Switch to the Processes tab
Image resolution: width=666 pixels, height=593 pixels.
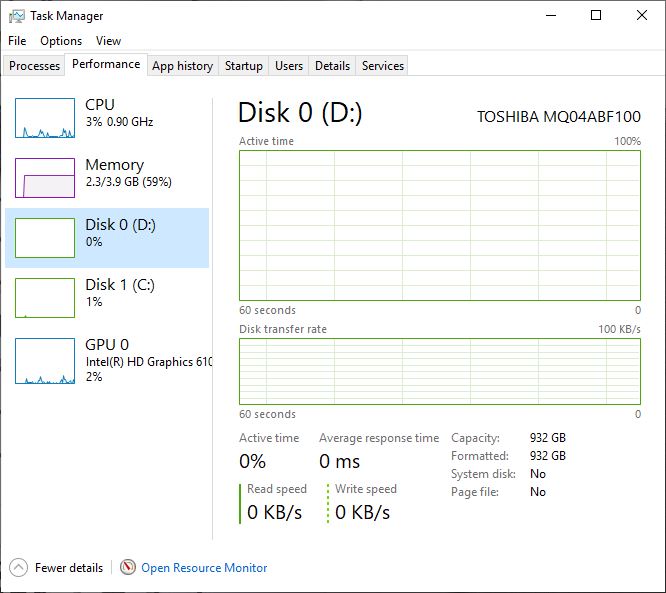pos(35,66)
